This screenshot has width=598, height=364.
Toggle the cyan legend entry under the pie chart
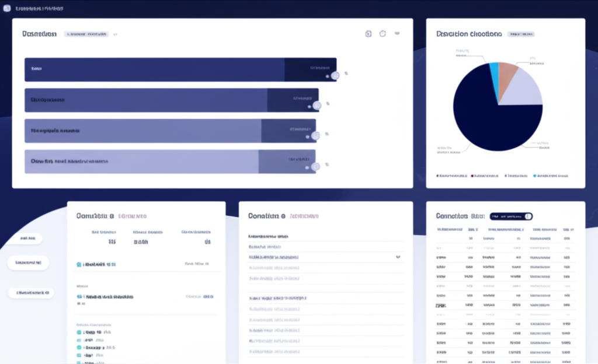click(x=535, y=175)
